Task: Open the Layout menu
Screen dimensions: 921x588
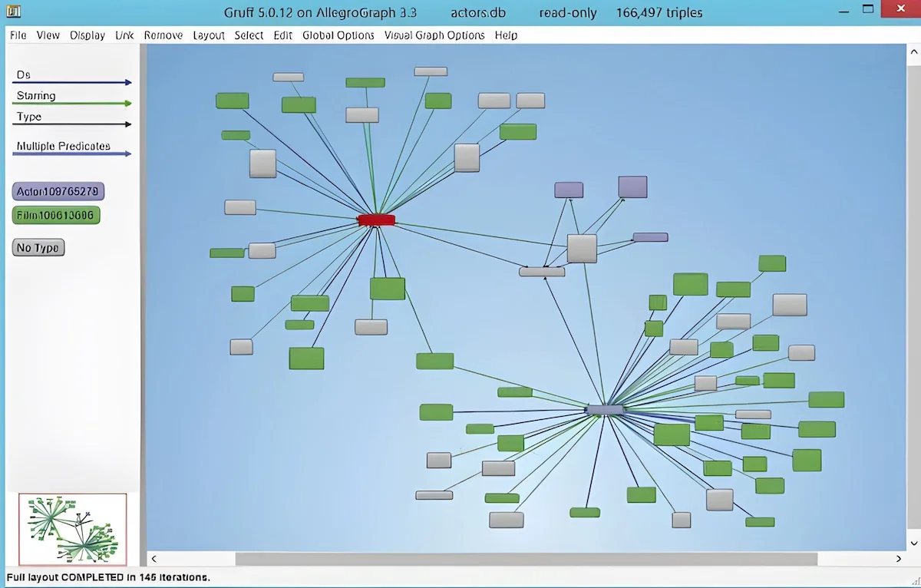Action: (209, 35)
